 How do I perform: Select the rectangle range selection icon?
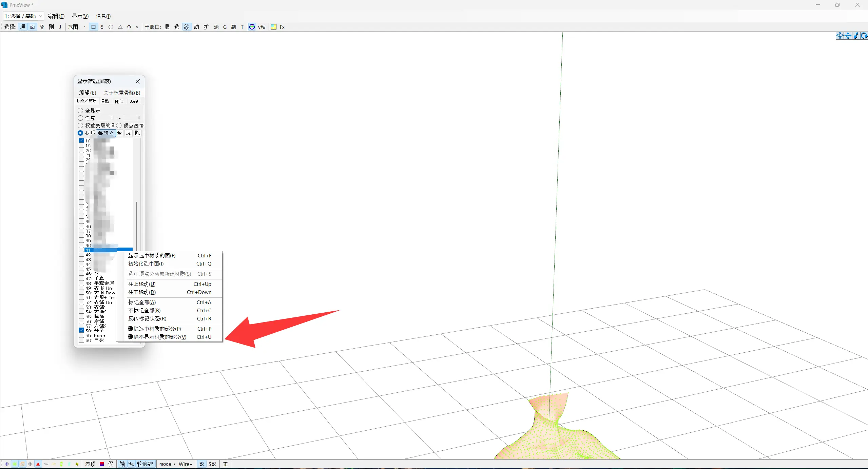tap(93, 27)
